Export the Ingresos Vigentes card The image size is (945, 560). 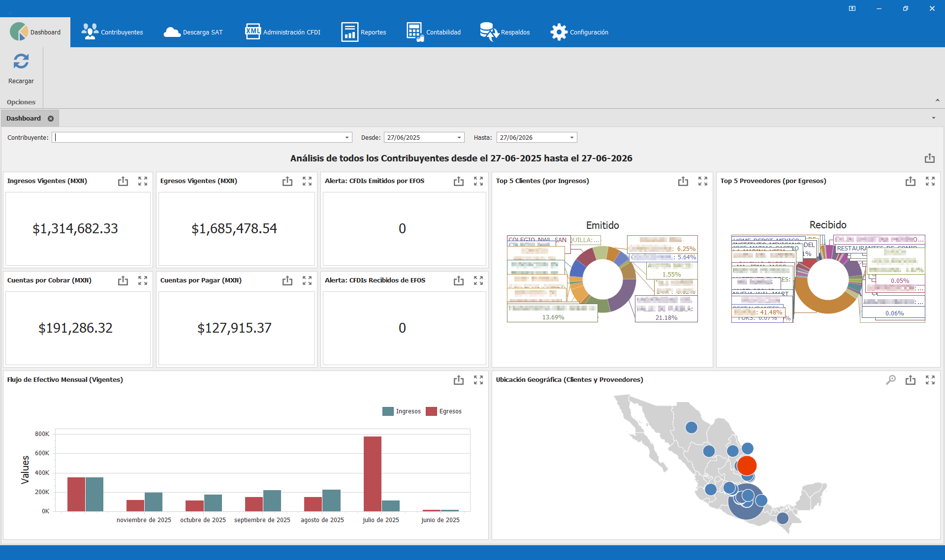tap(123, 181)
